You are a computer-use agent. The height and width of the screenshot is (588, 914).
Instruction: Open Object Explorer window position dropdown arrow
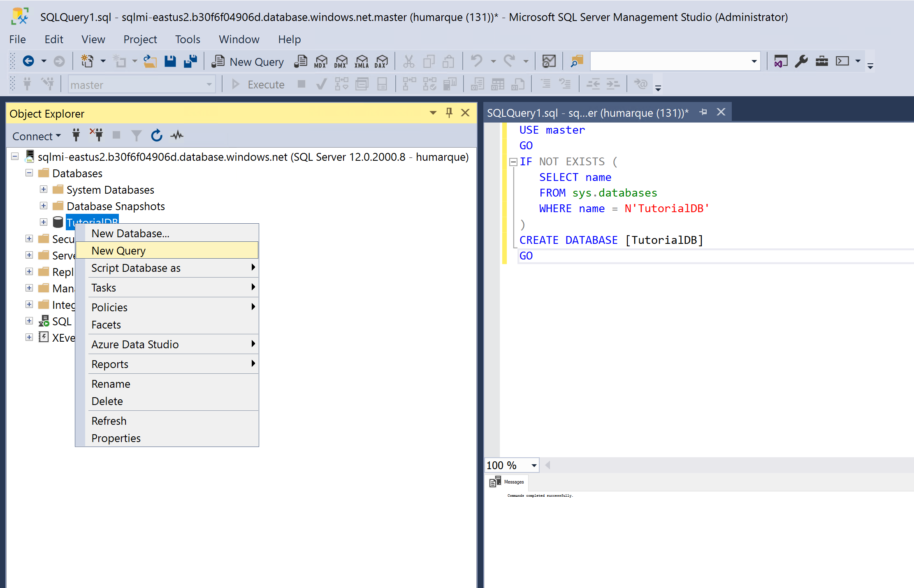433,113
